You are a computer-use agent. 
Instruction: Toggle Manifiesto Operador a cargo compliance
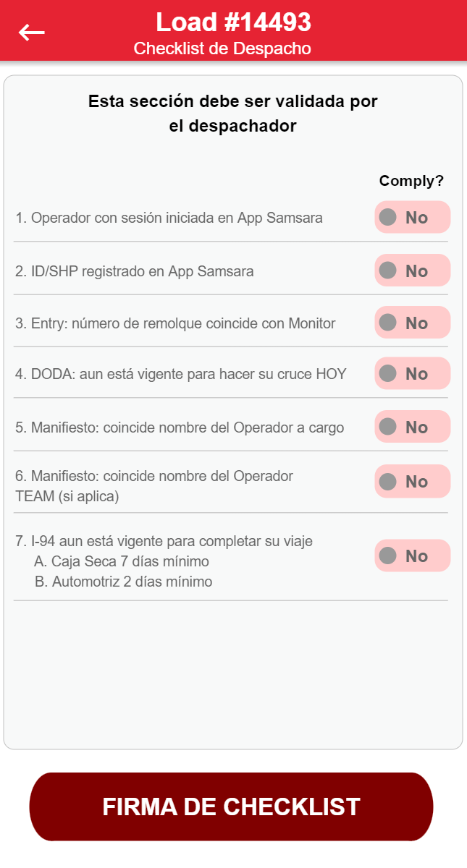(412, 427)
